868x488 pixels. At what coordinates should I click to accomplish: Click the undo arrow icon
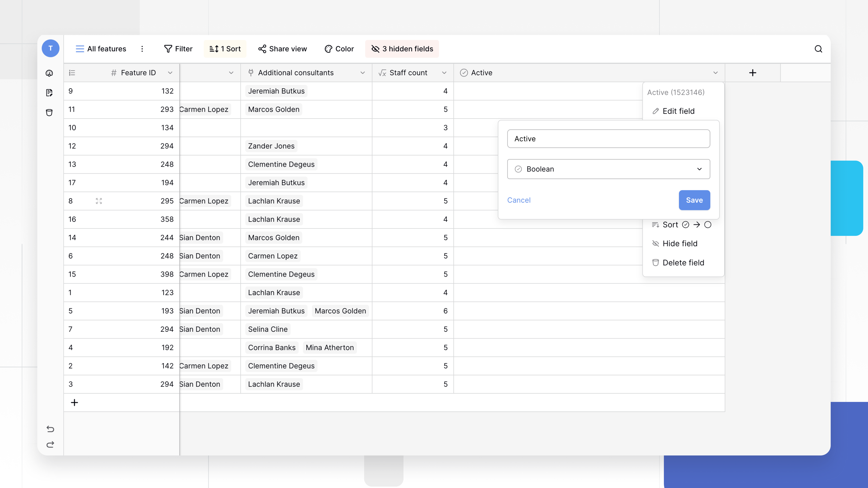click(x=50, y=429)
